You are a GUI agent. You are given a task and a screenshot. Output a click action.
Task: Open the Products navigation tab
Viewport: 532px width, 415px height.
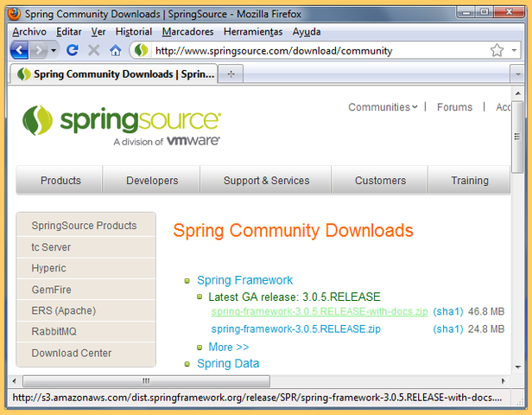(60, 181)
